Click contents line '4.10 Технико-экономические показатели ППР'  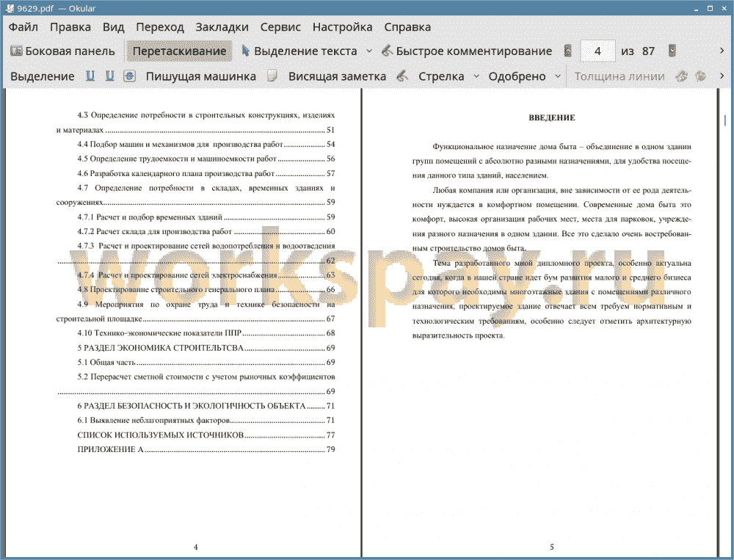pos(206,333)
